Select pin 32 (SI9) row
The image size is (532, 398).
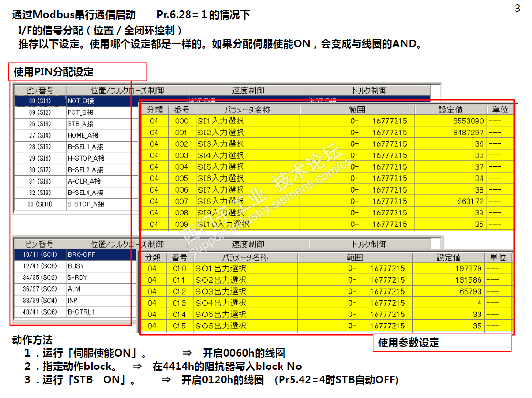40,193
